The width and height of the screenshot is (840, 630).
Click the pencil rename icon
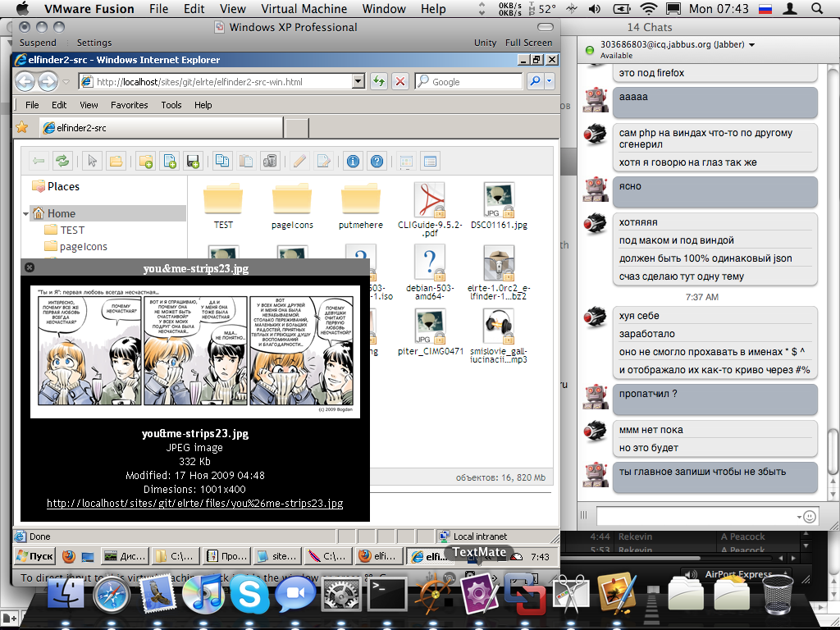click(299, 161)
